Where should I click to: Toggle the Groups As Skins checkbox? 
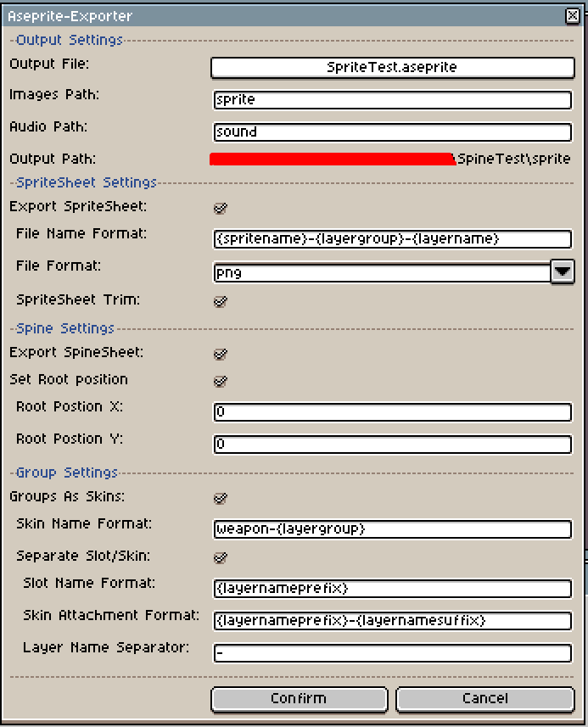click(x=221, y=498)
